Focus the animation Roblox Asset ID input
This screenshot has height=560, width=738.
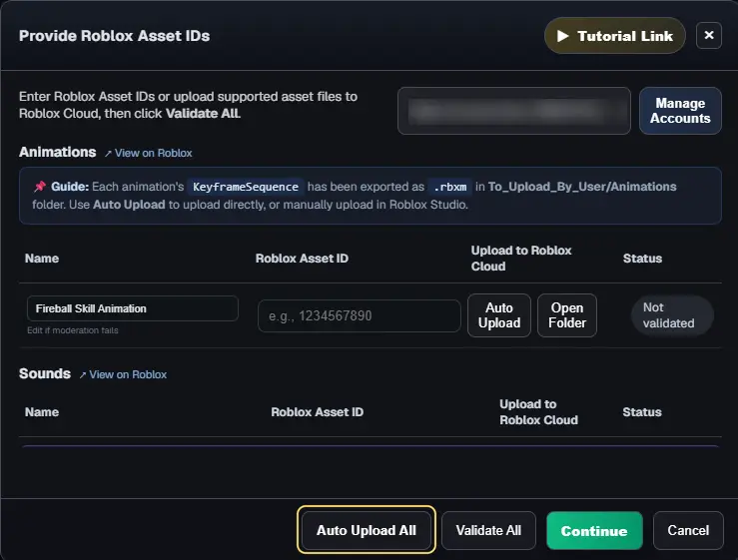click(x=360, y=315)
